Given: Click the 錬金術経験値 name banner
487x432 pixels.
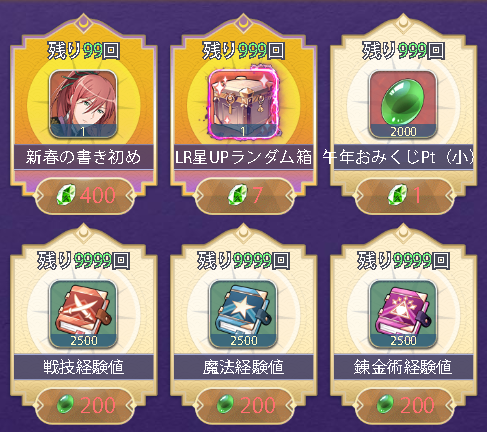Looking at the screenshot, I should [x=403, y=367].
